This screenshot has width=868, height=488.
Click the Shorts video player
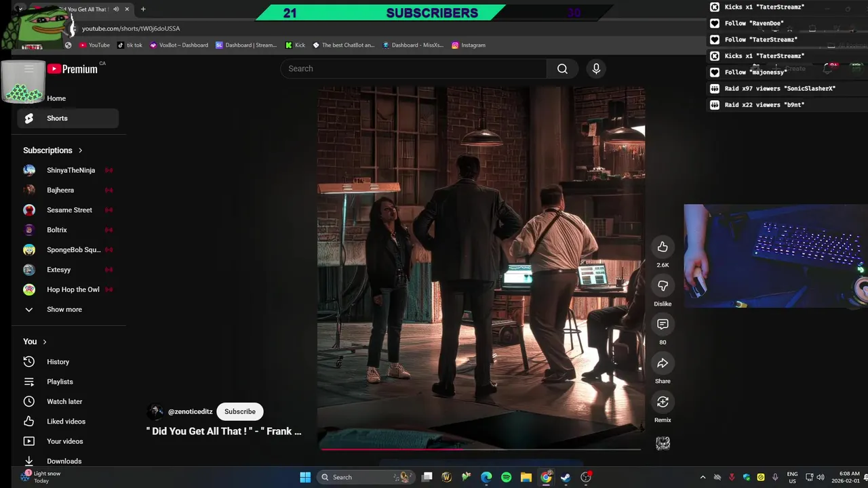(481, 266)
